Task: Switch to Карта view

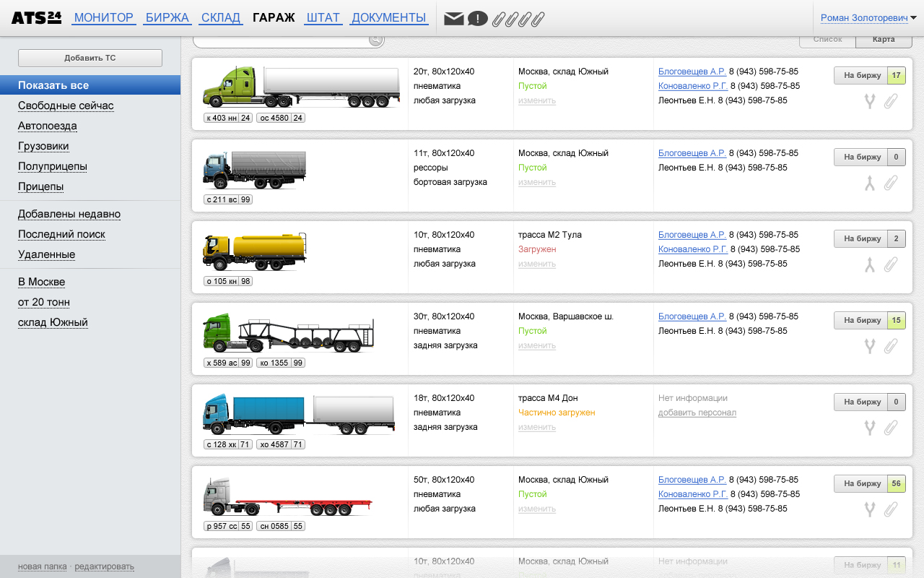Action: [x=884, y=40]
